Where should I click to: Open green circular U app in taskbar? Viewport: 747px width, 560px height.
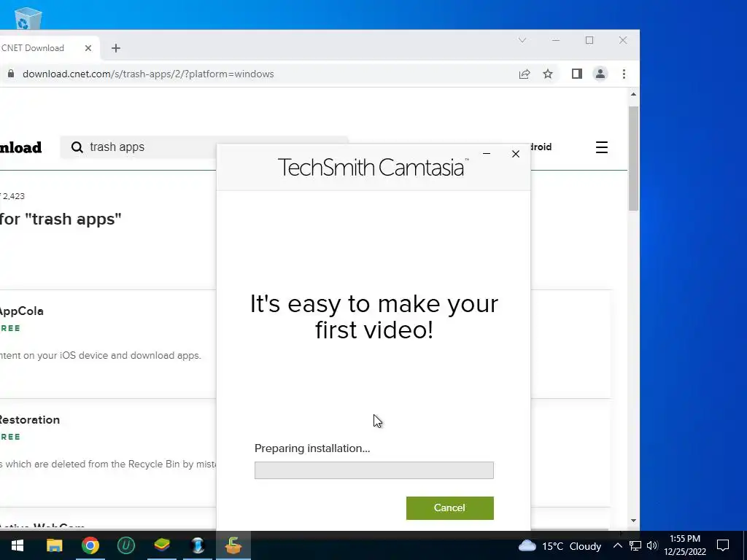coord(125,545)
